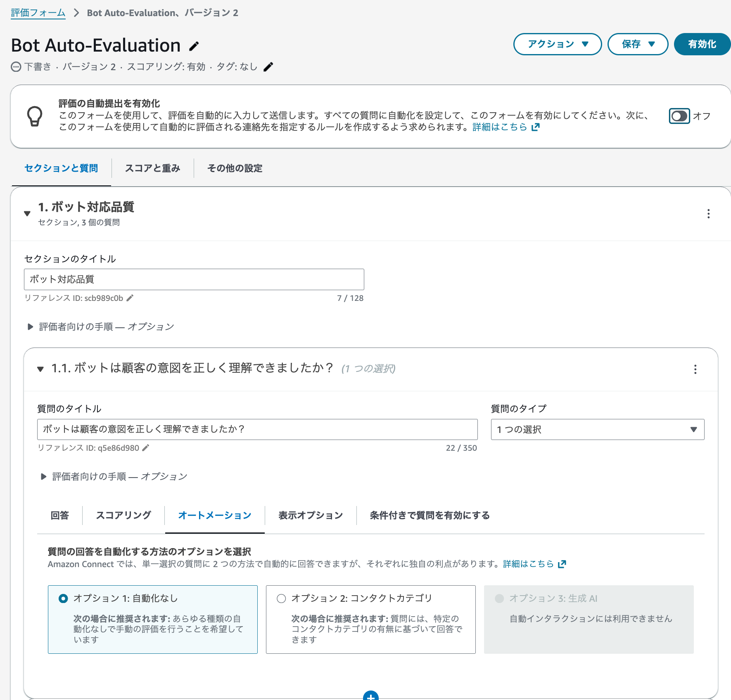Click the external link icon after 詳細はこちら in banner

[x=536, y=127]
